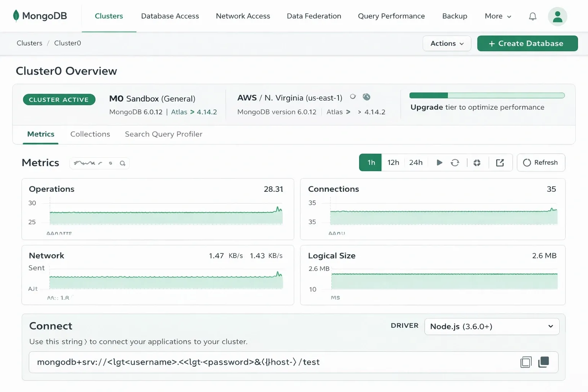588x392 pixels.
Task: Click the Upgrade tier progress bar
Action: tap(487, 95)
